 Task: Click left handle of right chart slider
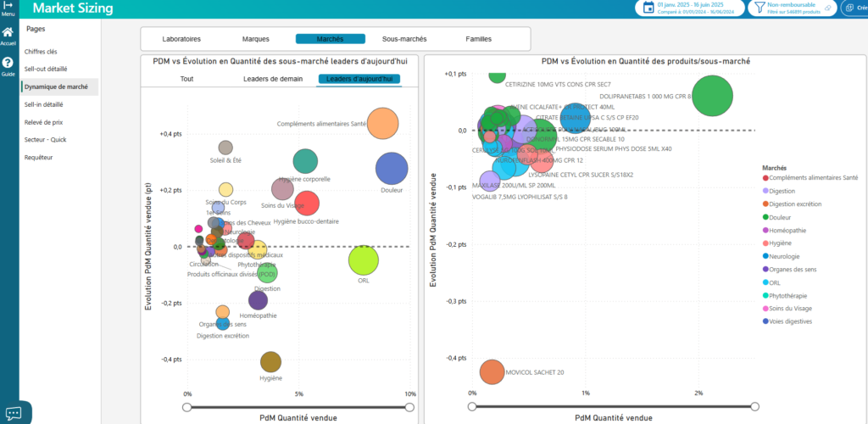471,406
